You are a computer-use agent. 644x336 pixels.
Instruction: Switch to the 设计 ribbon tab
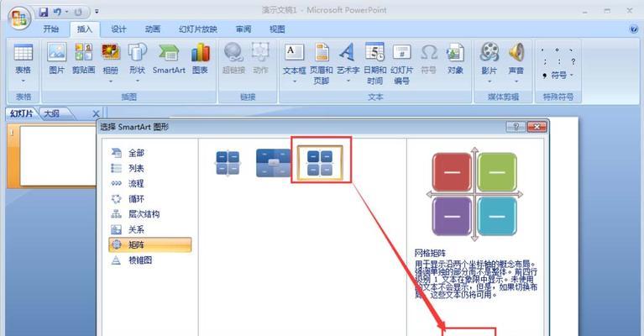pyautogui.click(x=118, y=29)
